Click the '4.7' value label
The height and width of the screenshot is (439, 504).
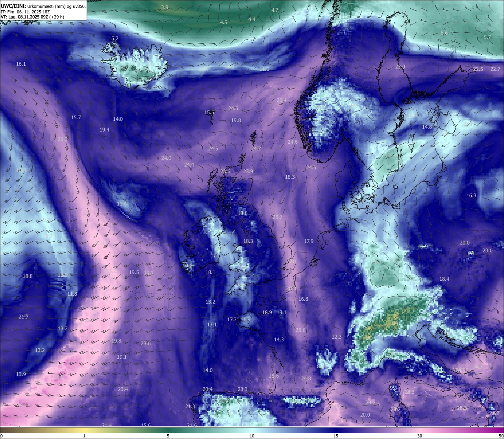(275, 10)
